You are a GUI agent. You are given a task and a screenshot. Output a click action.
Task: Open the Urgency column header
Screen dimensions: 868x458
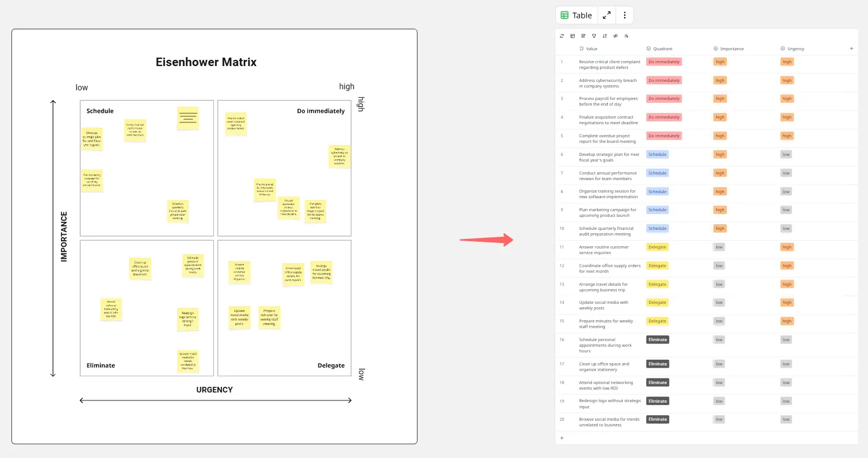coord(795,49)
